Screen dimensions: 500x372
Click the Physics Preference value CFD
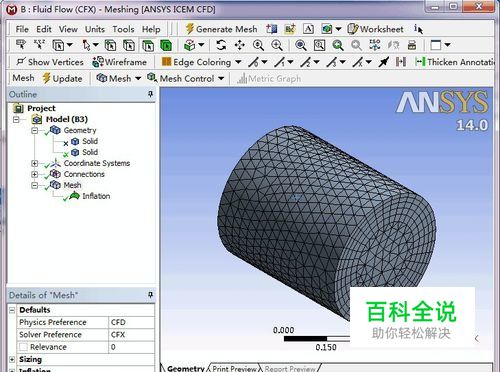(132, 322)
